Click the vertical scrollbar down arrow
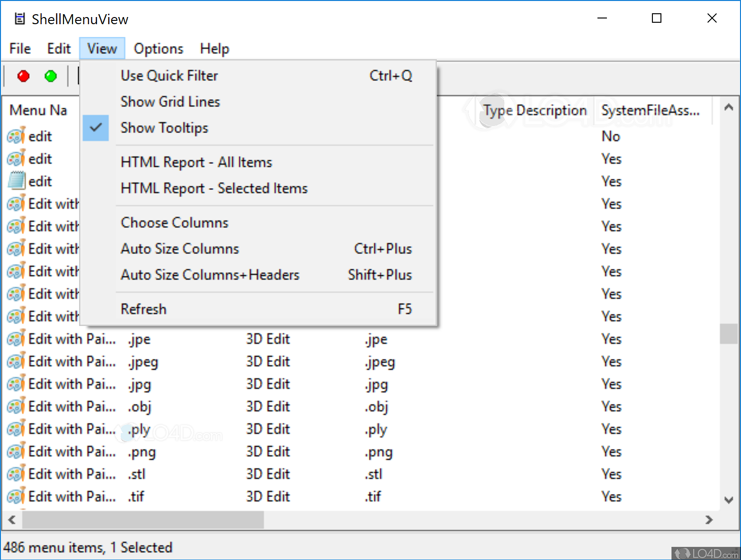This screenshot has height=560, width=741. coord(728,500)
